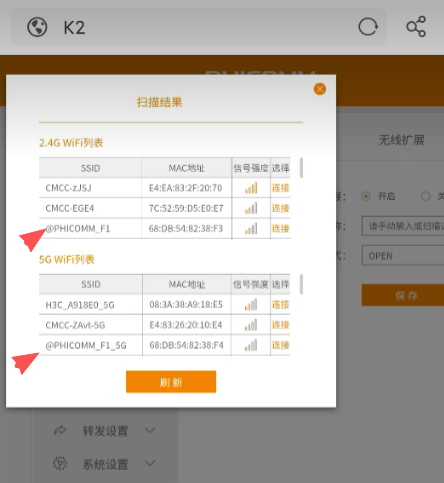The width and height of the screenshot is (444, 483).
Task: Click the 刷新 refresh button
Action: 171,382
